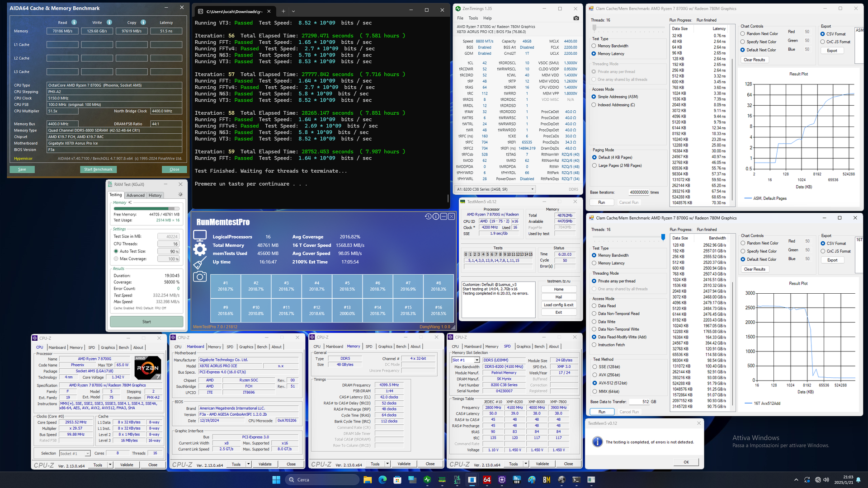Viewport: 868px width, 488px height.
Task: Adjust Threads slider in Clam latency window
Action: [594, 28]
